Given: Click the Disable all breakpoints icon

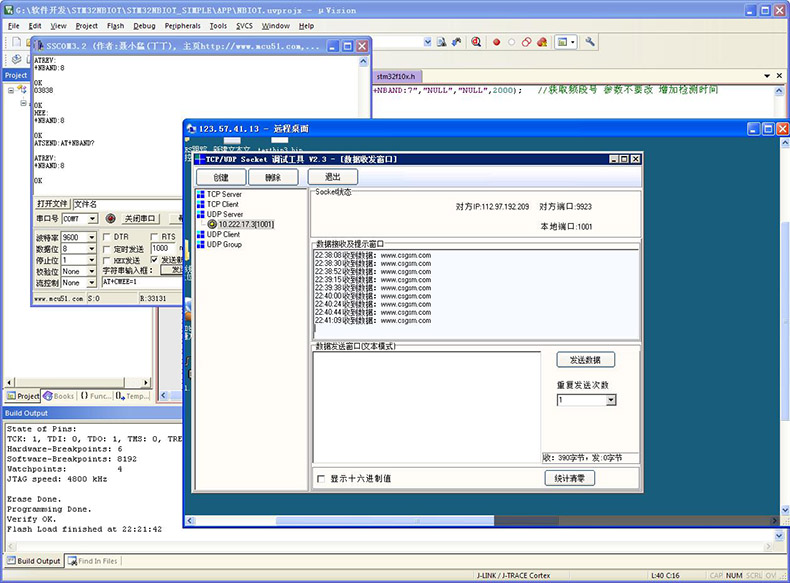Looking at the screenshot, I should point(526,42).
